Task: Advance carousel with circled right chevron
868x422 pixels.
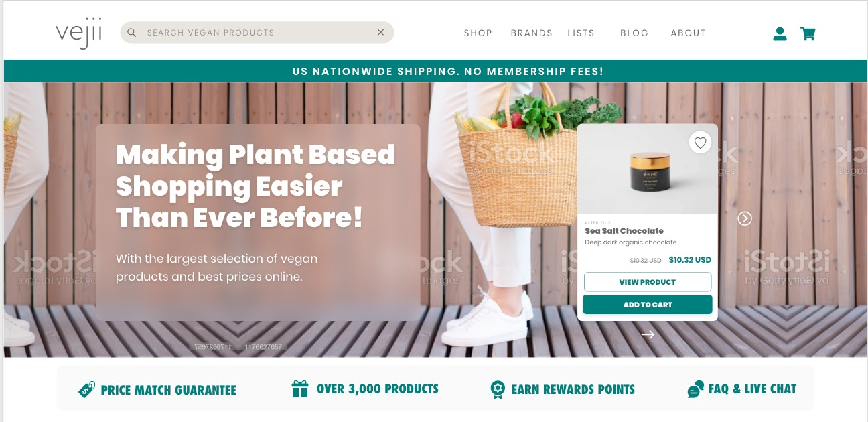Action: (x=745, y=218)
